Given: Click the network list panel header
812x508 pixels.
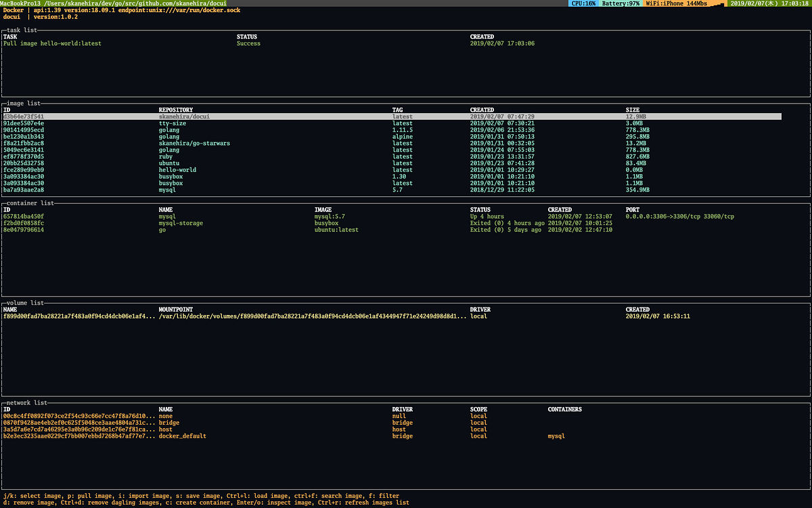Looking at the screenshot, I should 24,402.
